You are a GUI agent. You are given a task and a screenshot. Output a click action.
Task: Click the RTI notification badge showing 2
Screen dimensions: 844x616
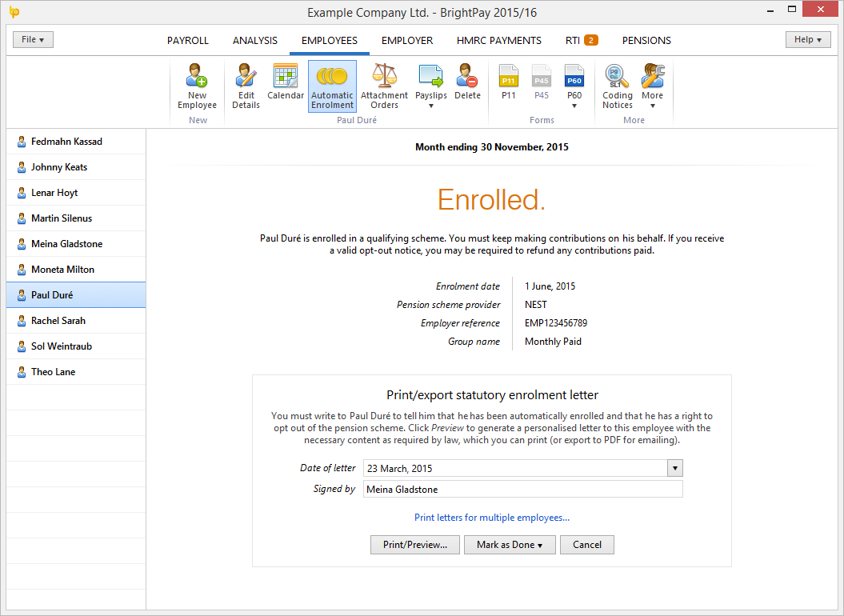[591, 40]
